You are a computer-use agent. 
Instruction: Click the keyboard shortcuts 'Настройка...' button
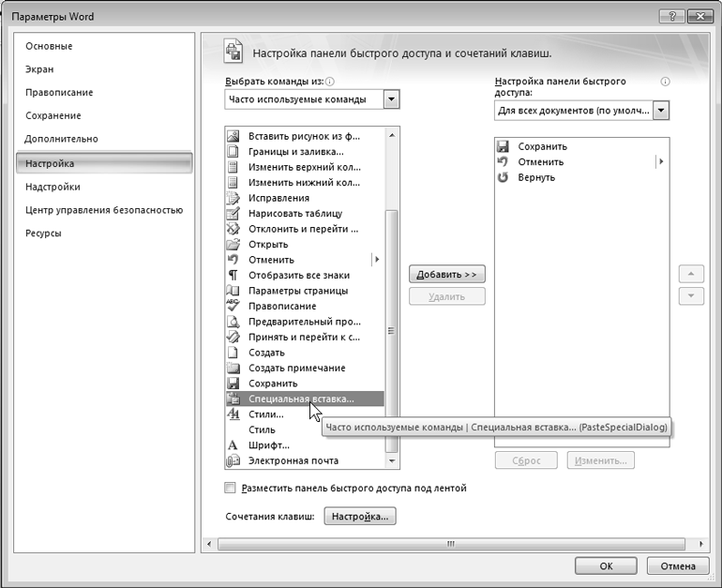click(360, 516)
